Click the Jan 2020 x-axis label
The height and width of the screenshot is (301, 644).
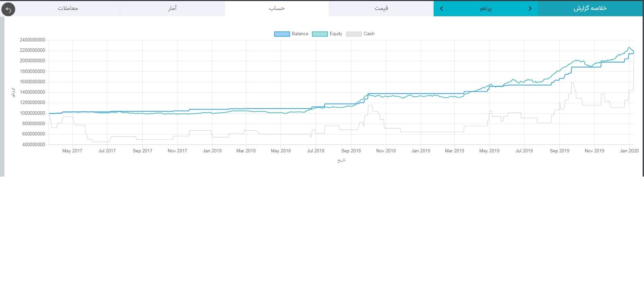click(x=629, y=151)
